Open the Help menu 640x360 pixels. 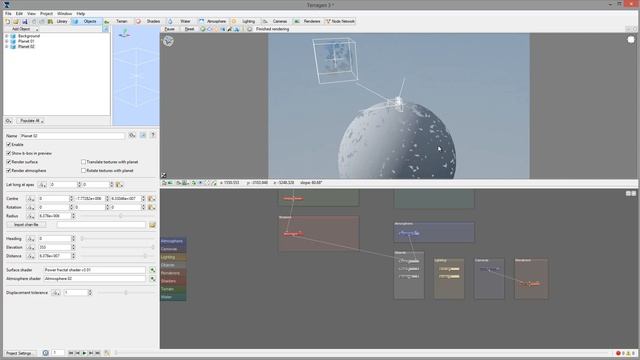click(x=80, y=13)
